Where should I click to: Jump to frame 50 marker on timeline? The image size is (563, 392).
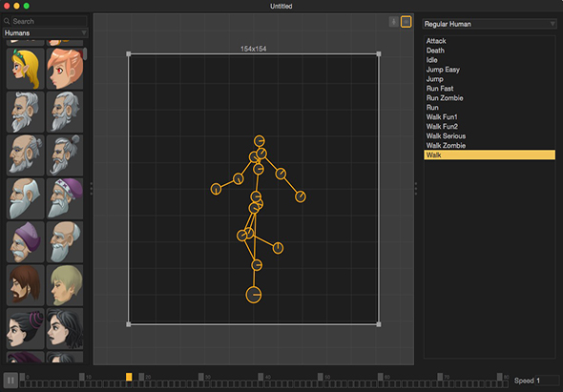click(321, 377)
